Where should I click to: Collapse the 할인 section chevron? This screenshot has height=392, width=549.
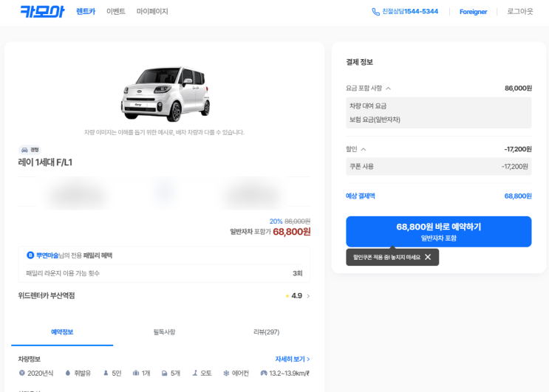[364, 149]
